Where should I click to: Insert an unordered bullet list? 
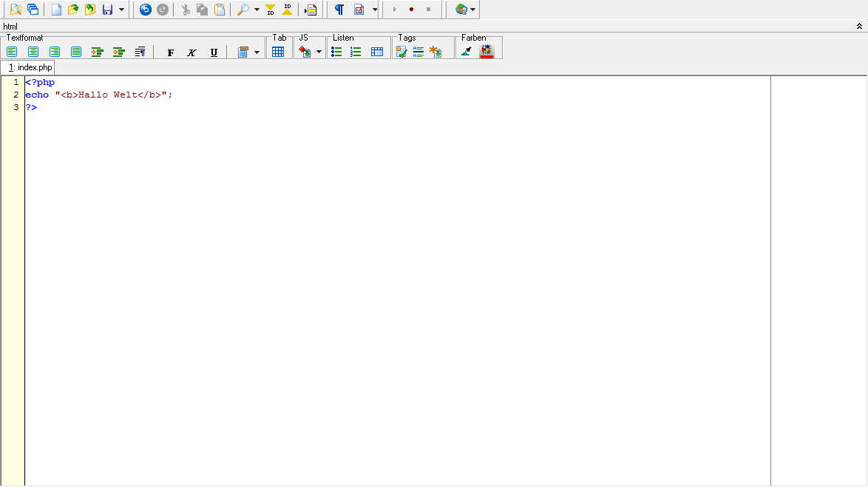[x=336, y=52]
